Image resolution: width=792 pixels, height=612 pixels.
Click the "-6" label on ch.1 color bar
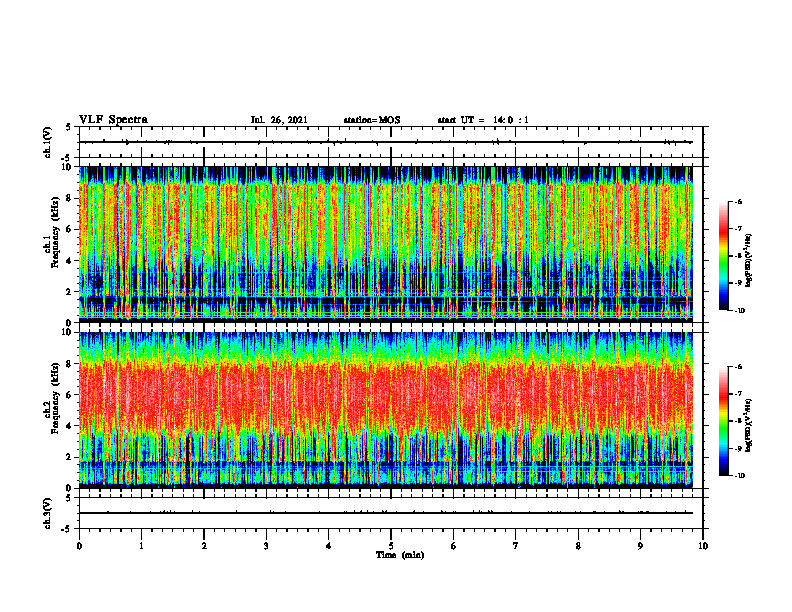[x=738, y=201]
